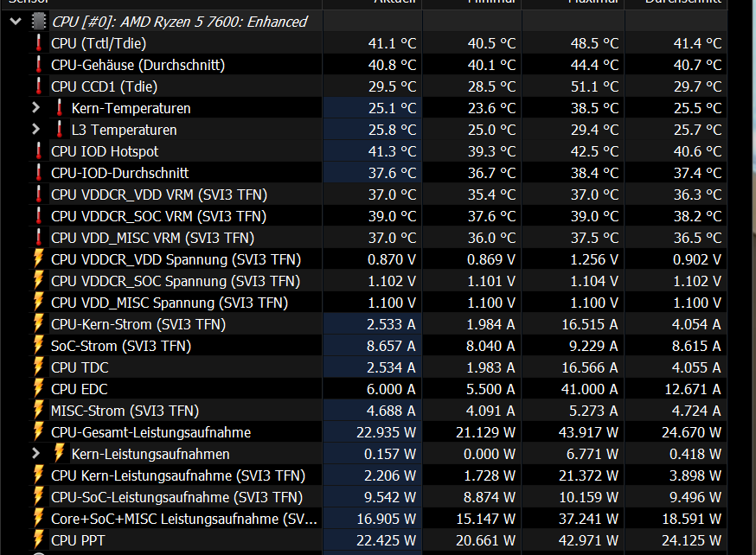The height and width of the screenshot is (555, 756).
Task: Select the MISC-Strom (SVI3 TFN) label
Action: 125,411
